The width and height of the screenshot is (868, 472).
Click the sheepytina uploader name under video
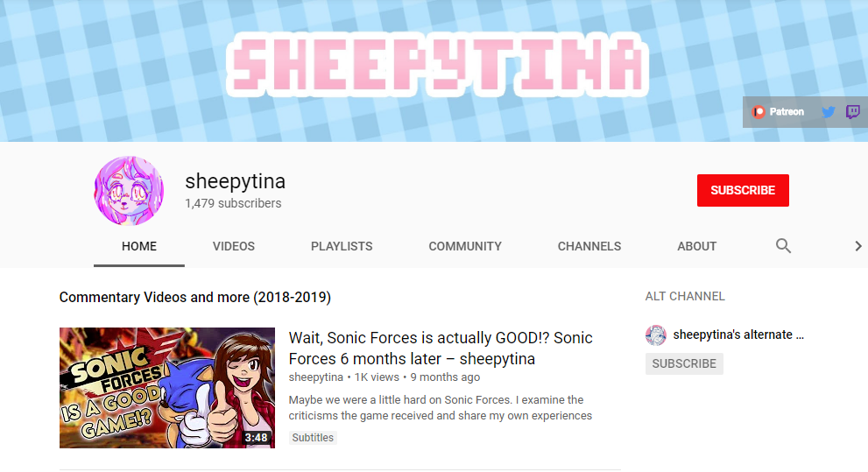point(315,377)
